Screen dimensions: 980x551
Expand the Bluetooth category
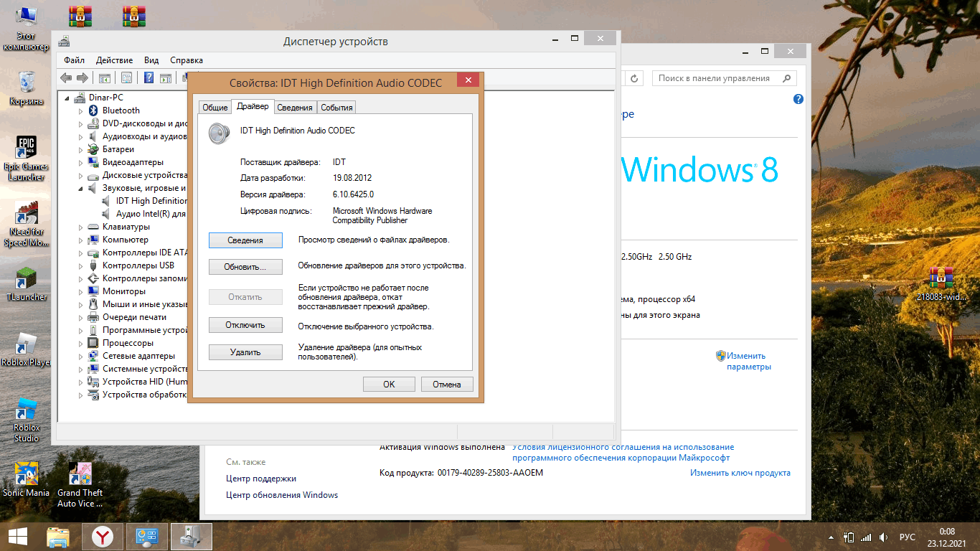pos(81,110)
